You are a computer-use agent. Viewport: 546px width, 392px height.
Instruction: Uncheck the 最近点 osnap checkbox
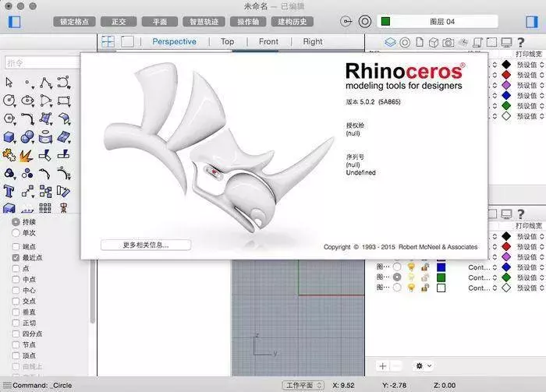pos(16,257)
